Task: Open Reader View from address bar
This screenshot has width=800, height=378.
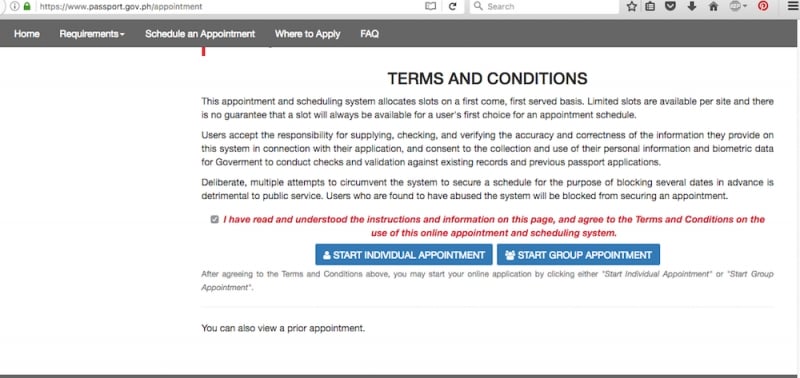Action: 431,7
